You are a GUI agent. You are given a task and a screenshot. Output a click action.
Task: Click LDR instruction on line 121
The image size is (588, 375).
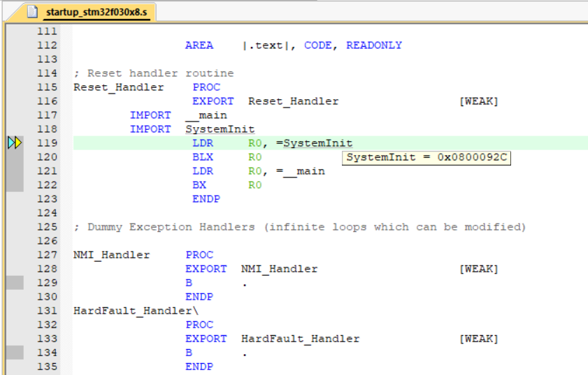click(203, 171)
